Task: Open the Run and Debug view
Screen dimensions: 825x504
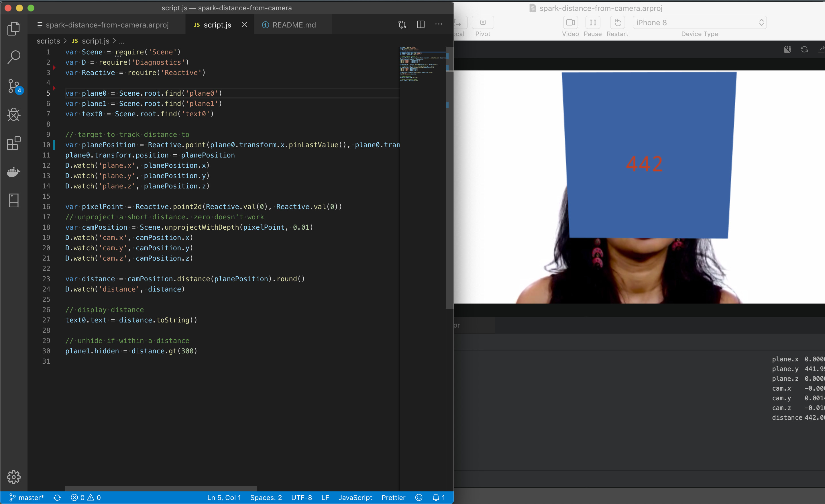Action: coord(13,115)
